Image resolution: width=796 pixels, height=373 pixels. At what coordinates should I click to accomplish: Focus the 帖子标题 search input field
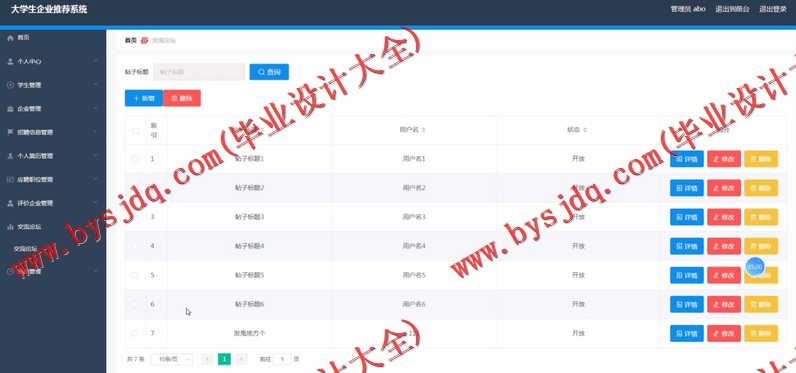coord(200,72)
